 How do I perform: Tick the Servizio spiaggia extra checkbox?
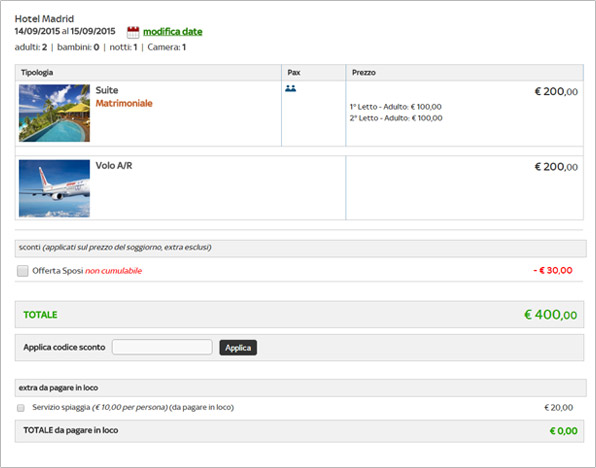point(21,408)
